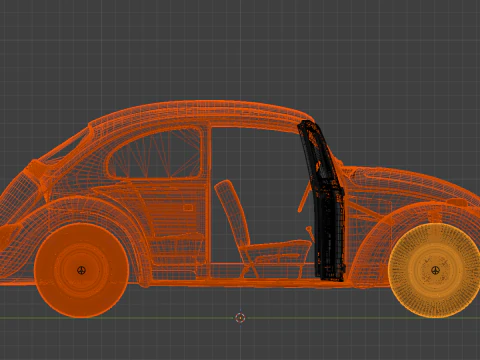Select the rear side window frame
Viewport: 480px width, 360px height.
155,153
